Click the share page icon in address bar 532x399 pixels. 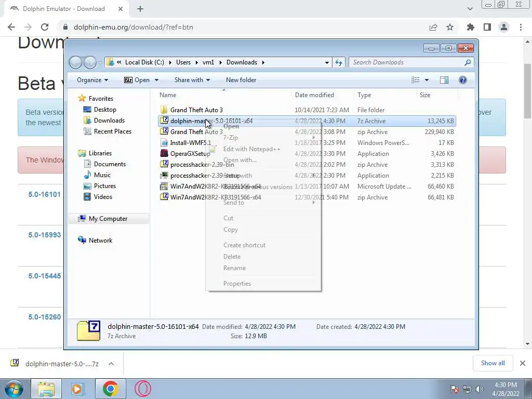click(433, 27)
